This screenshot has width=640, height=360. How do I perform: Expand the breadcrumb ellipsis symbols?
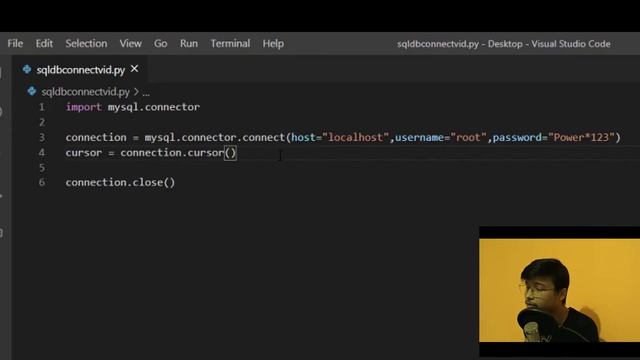(146, 93)
